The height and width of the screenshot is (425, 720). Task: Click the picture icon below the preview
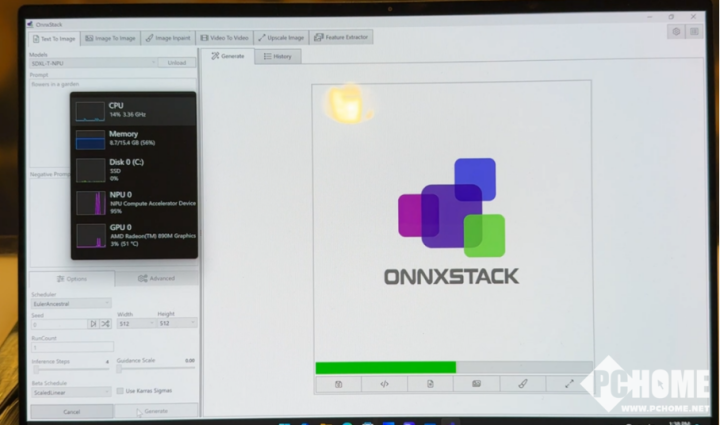[477, 384]
